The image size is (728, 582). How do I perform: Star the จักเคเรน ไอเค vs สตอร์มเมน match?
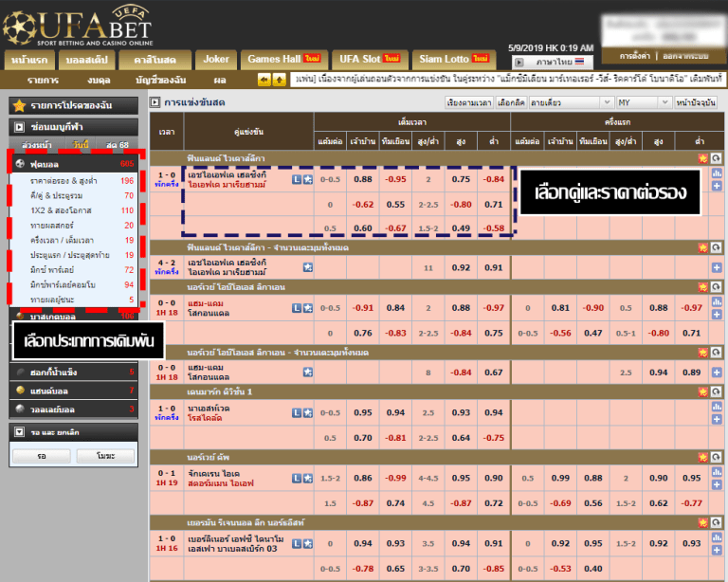[308, 478]
